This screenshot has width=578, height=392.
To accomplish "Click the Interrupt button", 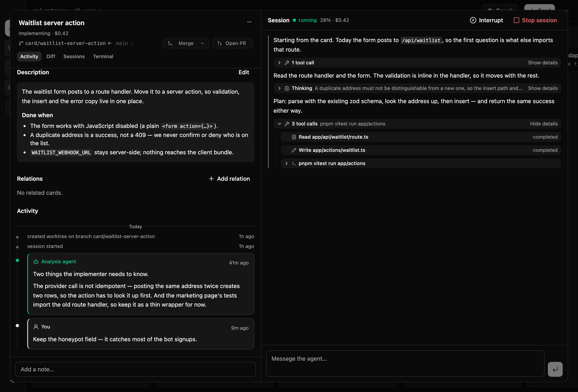I will click(487, 20).
